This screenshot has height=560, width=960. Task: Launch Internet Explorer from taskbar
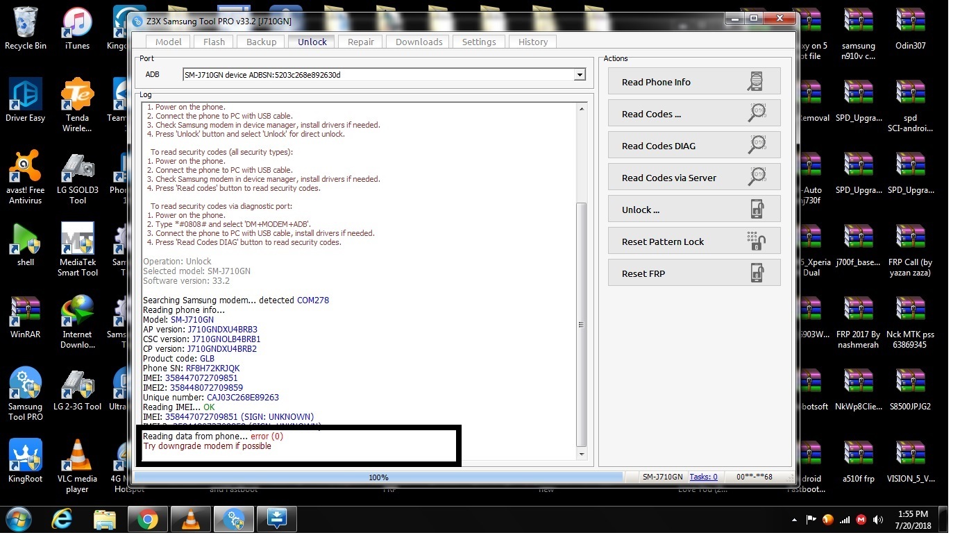(x=62, y=519)
